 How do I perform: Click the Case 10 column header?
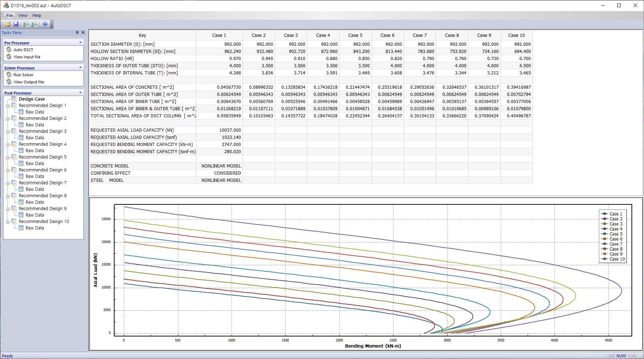(x=517, y=35)
